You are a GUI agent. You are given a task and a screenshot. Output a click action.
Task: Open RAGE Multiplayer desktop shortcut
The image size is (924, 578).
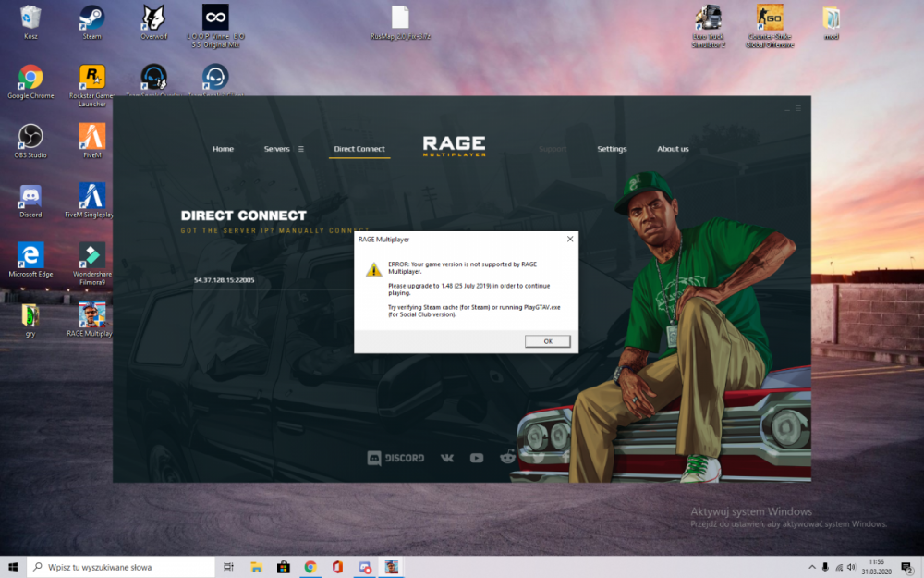(x=90, y=320)
